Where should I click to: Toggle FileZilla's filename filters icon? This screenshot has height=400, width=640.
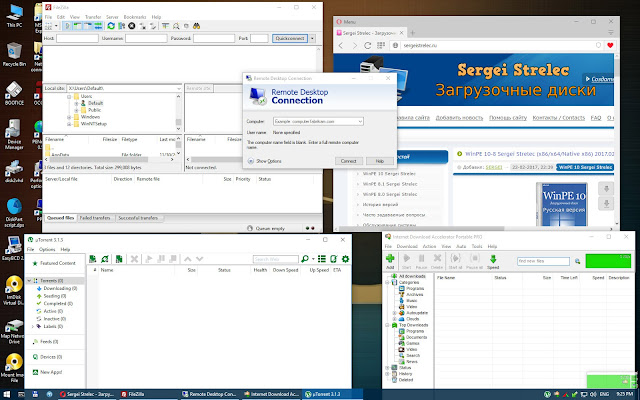[165, 26]
